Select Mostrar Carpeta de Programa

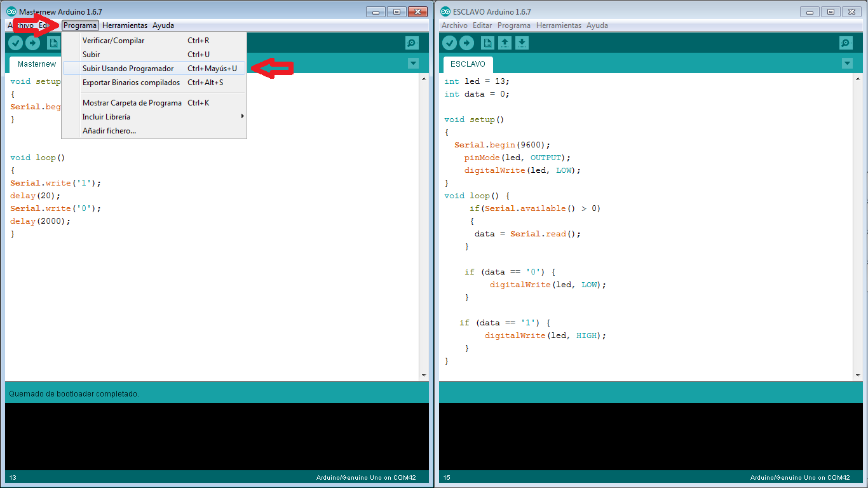(x=154, y=103)
